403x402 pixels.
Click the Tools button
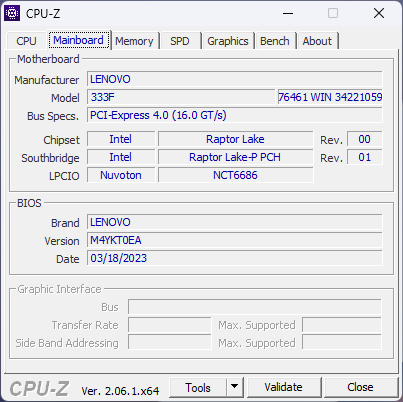click(198, 387)
